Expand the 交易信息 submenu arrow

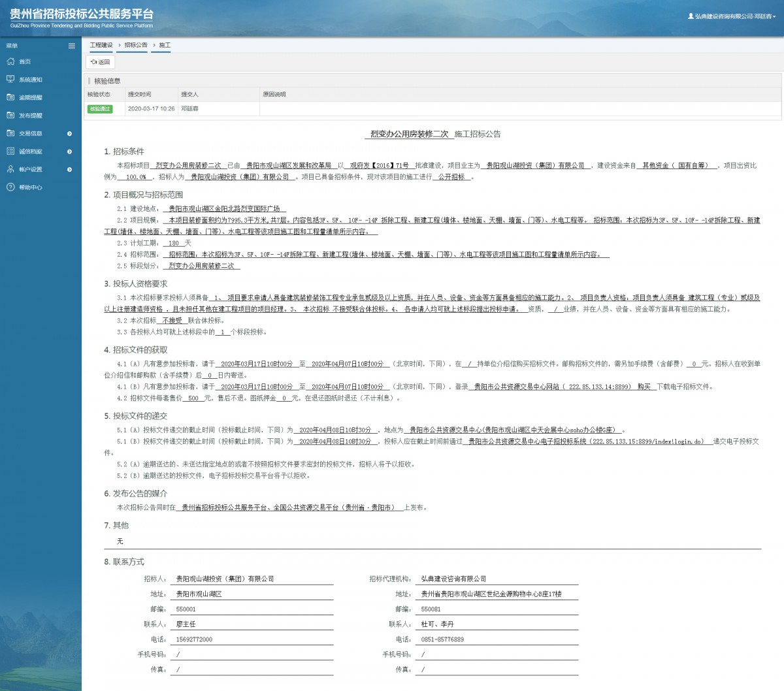tap(70, 134)
